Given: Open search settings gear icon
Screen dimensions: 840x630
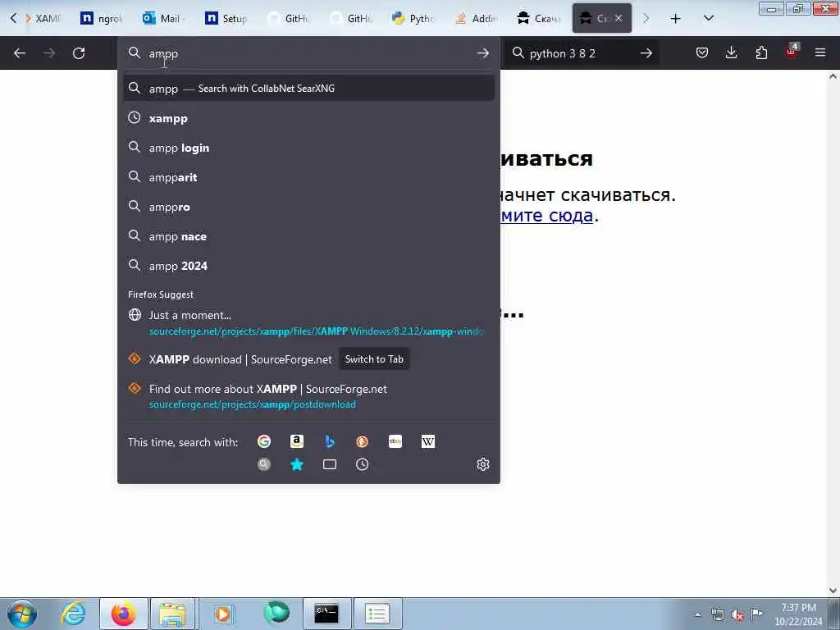Looking at the screenshot, I should pyautogui.click(x=482, y=464).
